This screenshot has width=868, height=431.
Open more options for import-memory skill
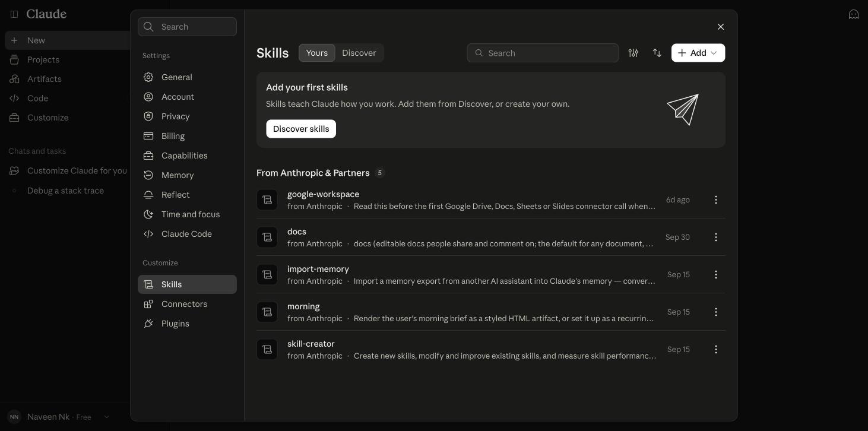coord(716,275)
